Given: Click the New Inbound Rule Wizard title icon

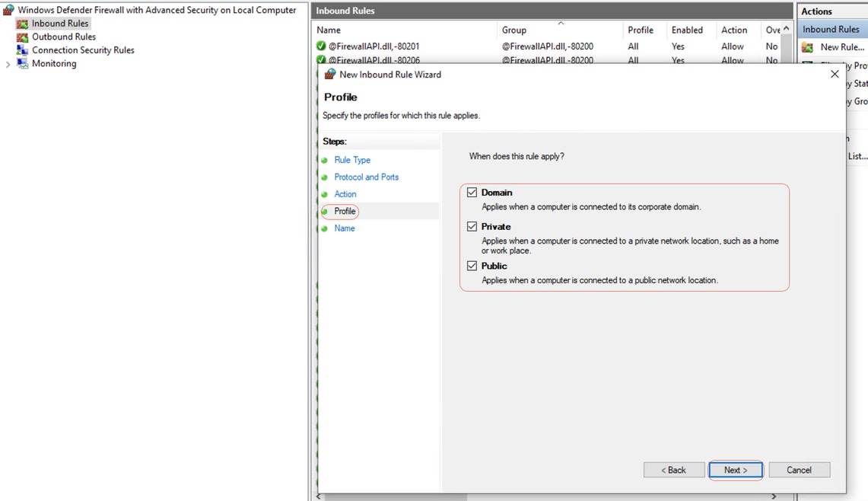Looking at the screenshot, I should (330, 75).
